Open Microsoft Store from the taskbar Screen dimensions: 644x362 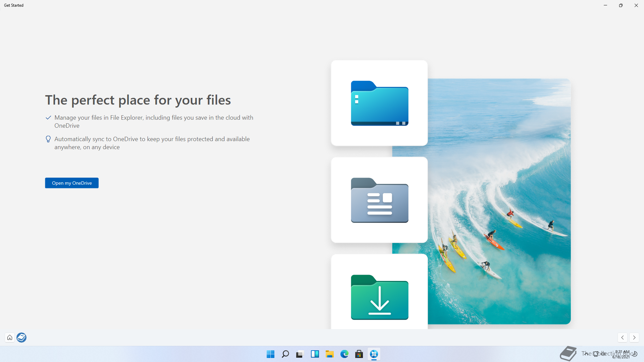pos(359,354)
